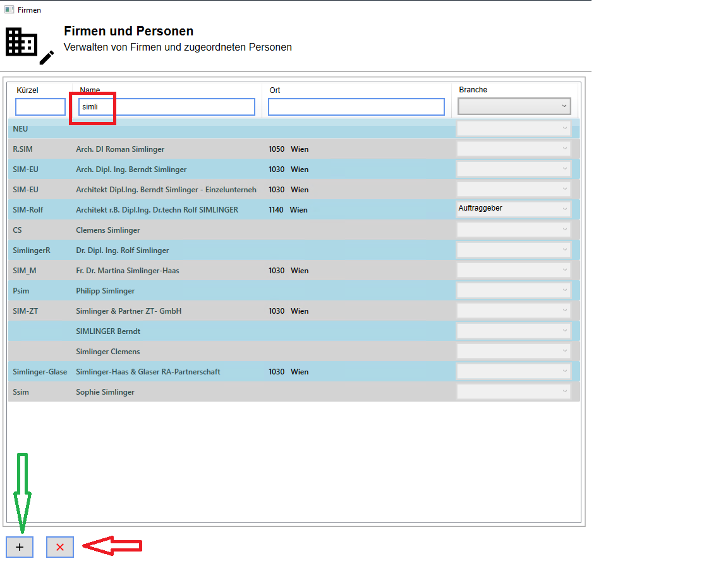The width and height of the screenshot is (728, 561).
Task: Open the Branche filter dropdown
Action: tap(514, 106)
